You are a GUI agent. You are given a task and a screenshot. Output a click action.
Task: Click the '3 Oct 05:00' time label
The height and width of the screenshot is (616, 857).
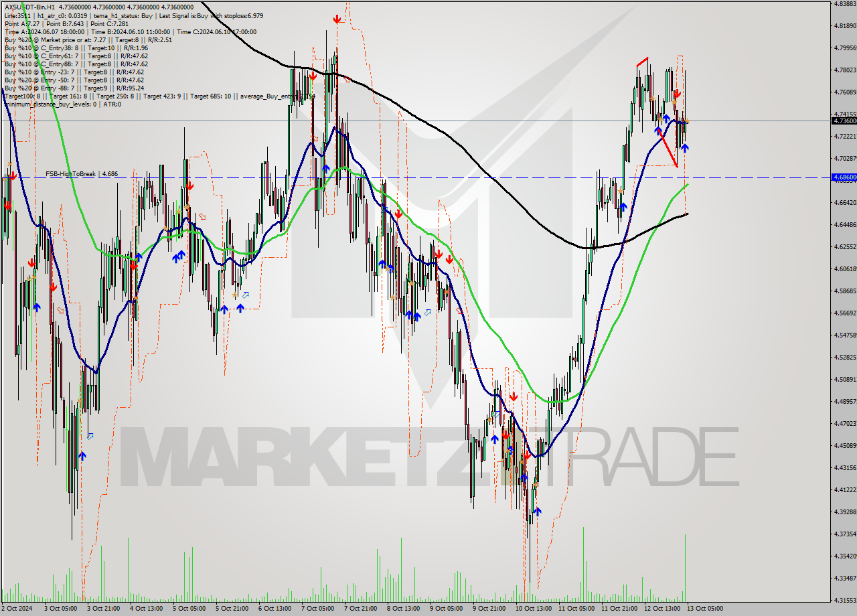[x=60, y=609]
